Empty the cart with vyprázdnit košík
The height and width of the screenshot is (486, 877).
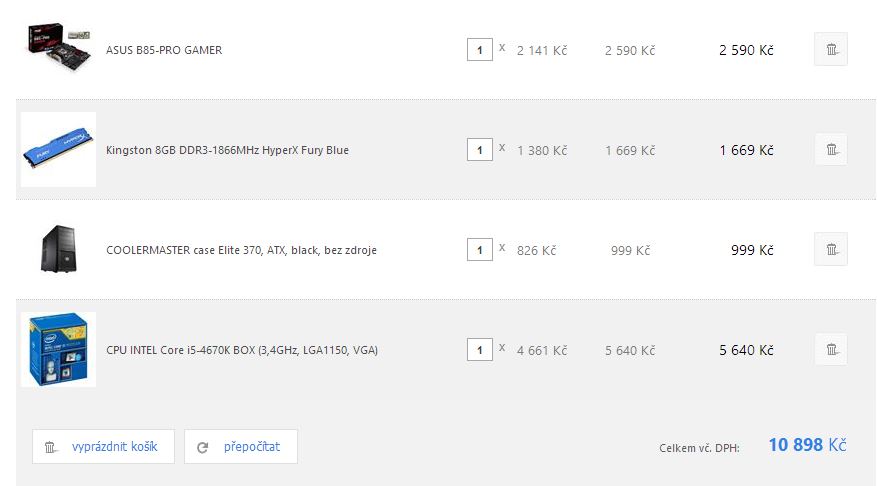tap(103, 446)
